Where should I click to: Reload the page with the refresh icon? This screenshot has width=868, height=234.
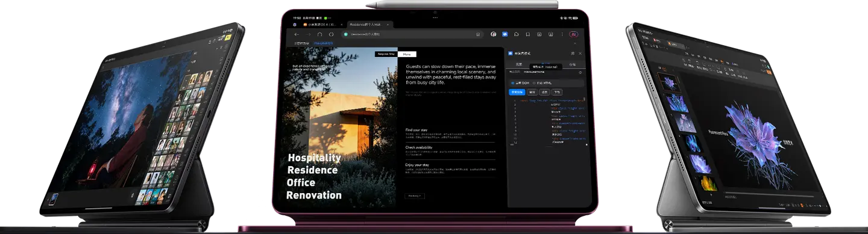point(331,34)
